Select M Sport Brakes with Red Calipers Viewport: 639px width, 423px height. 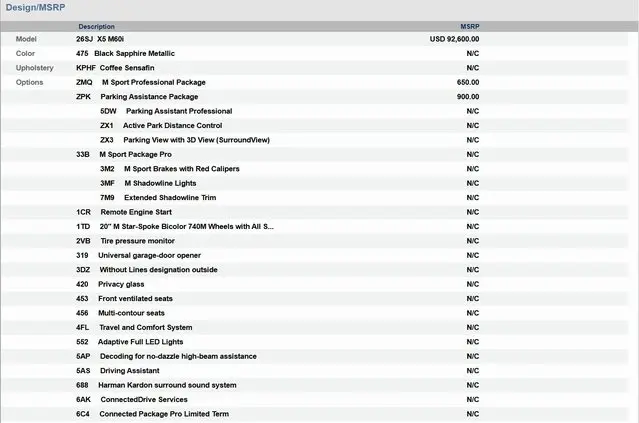pos(181,169)
